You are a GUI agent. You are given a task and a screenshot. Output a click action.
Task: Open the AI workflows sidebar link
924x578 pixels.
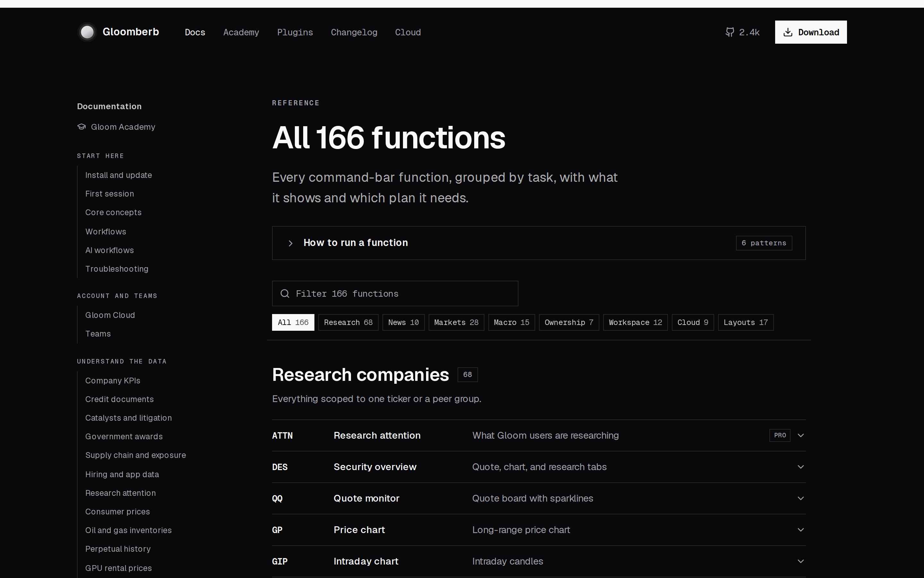tap(110, 250)
